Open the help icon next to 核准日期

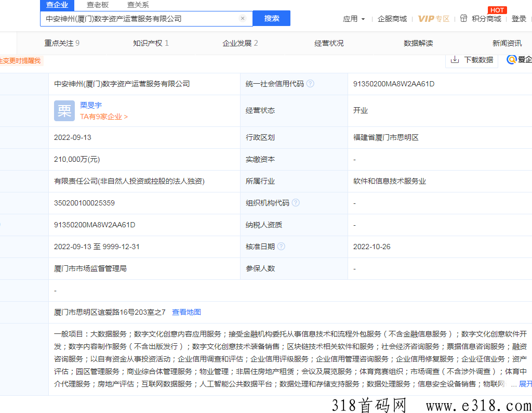point(281,247)
